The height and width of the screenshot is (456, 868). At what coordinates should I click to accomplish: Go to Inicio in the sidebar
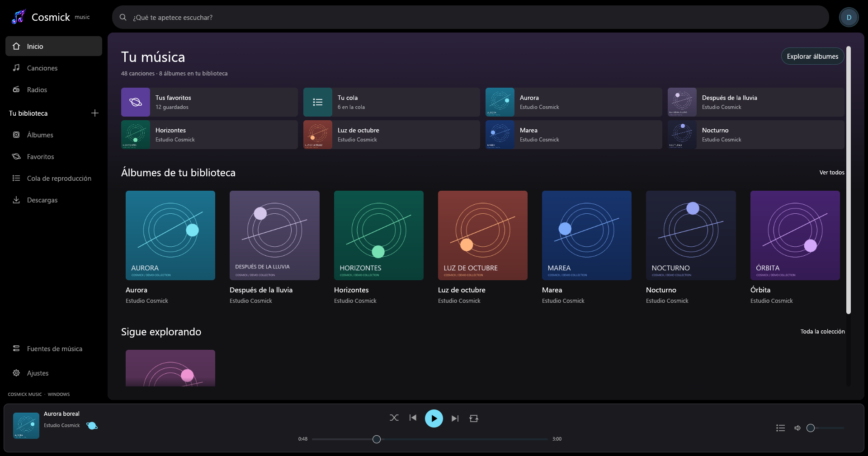click(x=54, y=46)
